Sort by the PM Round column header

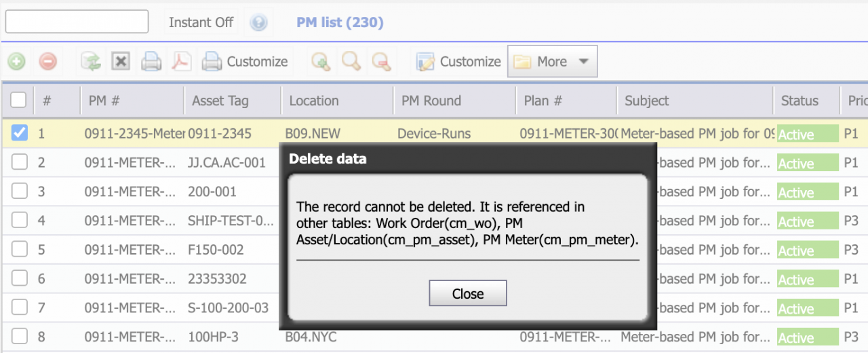(431, 100)
